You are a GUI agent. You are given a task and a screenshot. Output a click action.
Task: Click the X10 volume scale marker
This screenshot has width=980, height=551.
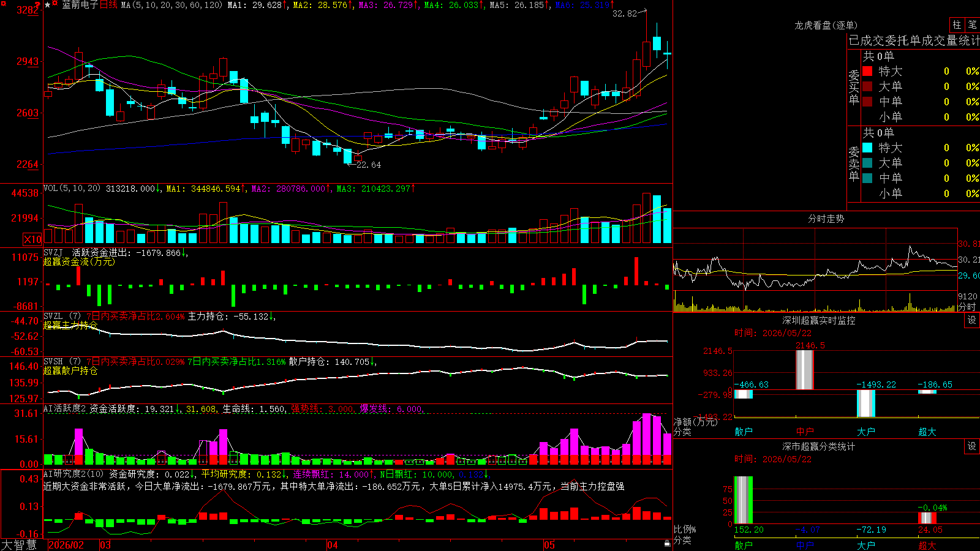click(x=32, y=239)
